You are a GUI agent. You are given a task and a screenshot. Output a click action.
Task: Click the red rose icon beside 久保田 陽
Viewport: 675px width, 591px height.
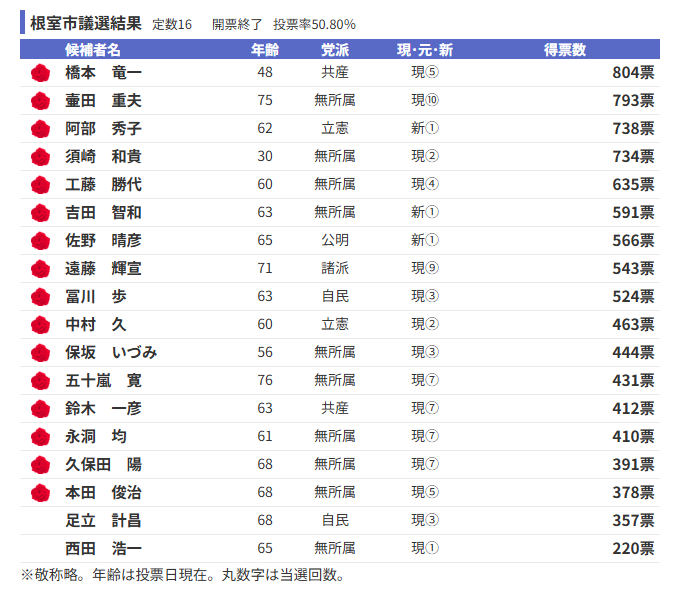[40, 464]
